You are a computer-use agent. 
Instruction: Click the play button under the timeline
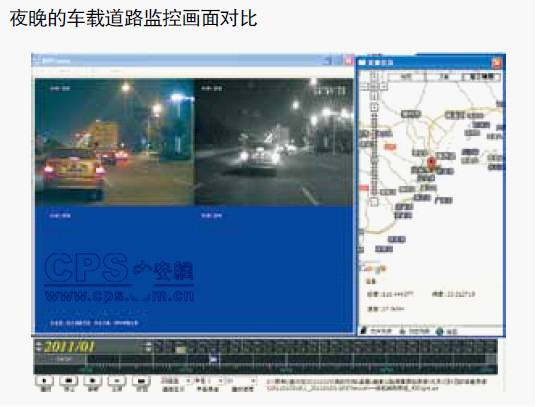click(x=44, y=380)
